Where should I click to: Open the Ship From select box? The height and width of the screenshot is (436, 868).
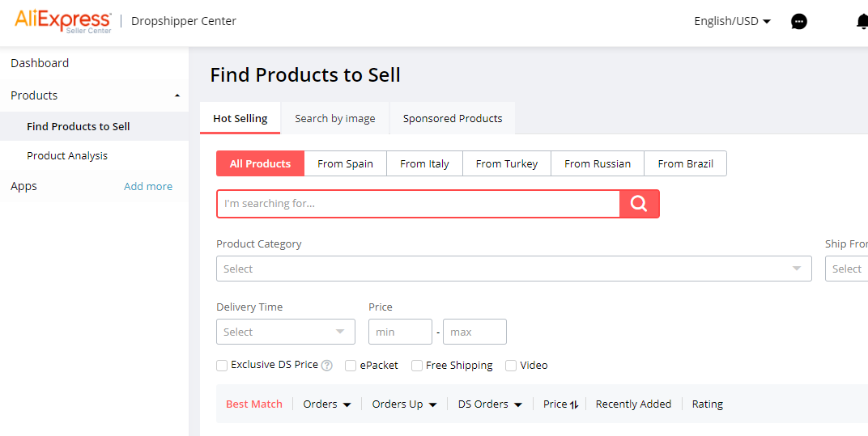pyautogui.click(x=846, y=269)
